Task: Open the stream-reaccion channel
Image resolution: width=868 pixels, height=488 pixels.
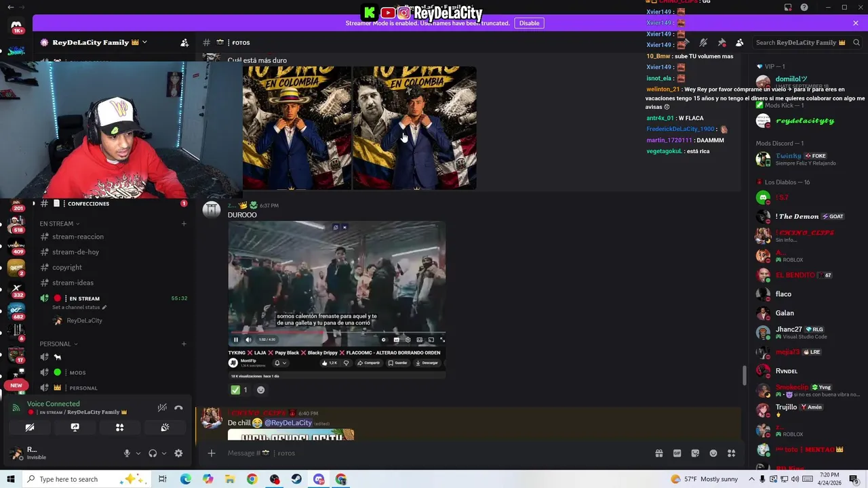Action: (x=78, y=237)
